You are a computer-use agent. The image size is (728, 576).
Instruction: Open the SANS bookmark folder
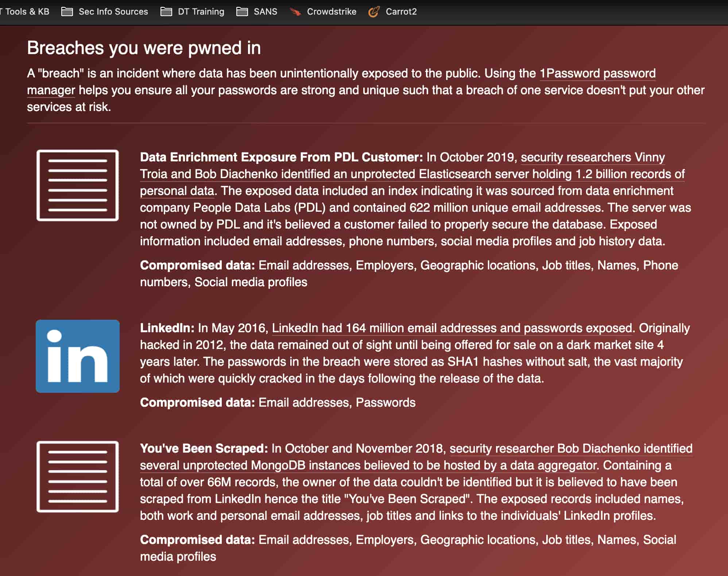click(x=265, y=12)
